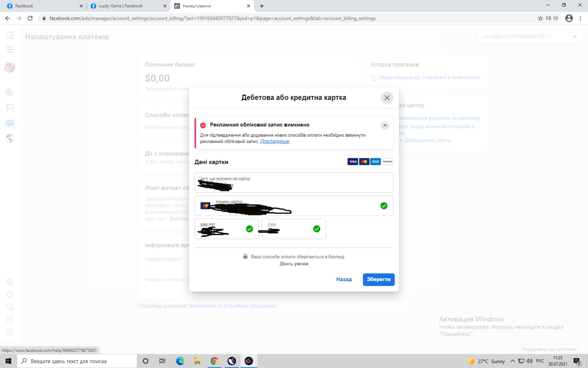The height and width of the screenshot is (368, 588).
Task: Switch to Lucky Game | Facebook tab
Action: pos(129,6)
